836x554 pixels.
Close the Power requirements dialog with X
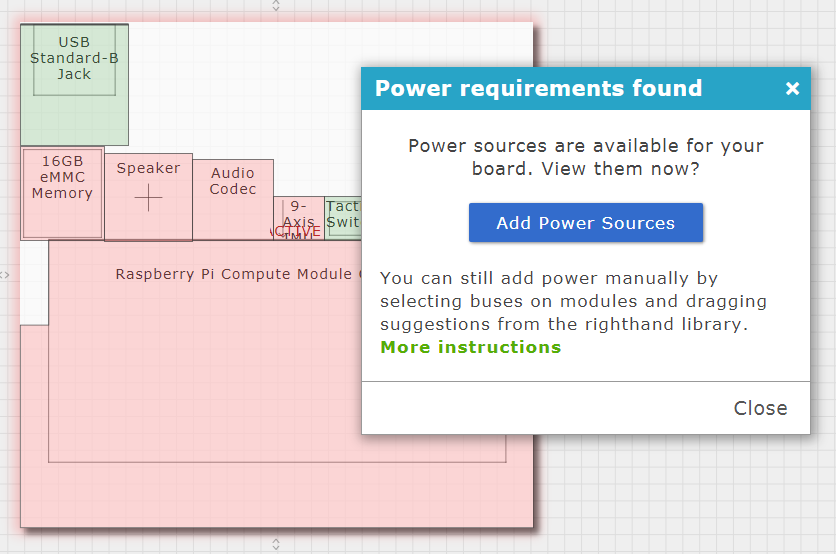coord(792,89)
